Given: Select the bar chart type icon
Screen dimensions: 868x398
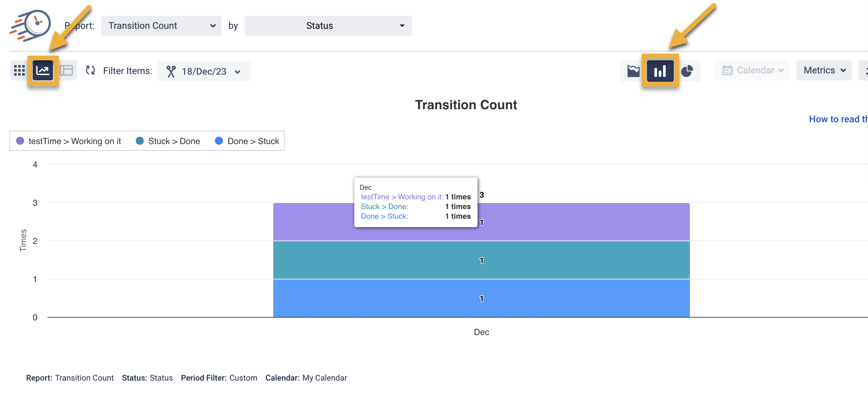Looking at the screenshot, I should coord(660,71).
